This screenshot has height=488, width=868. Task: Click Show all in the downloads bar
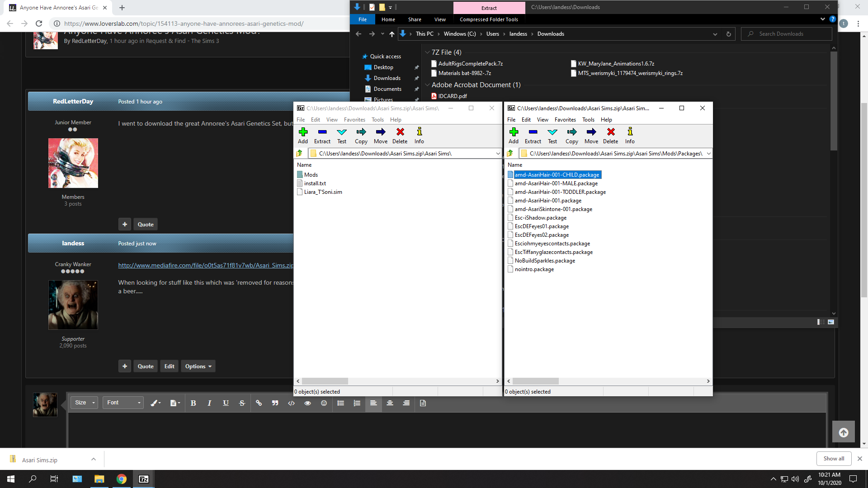(834, 459)
